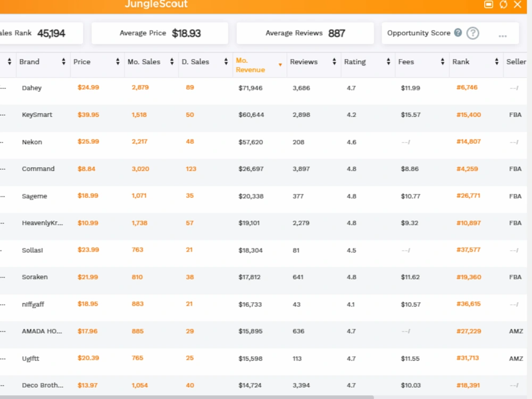Open Dahey price $24.99 link
Image resolution: width=532 pixels, height=399 pixels.
[88, 87]
